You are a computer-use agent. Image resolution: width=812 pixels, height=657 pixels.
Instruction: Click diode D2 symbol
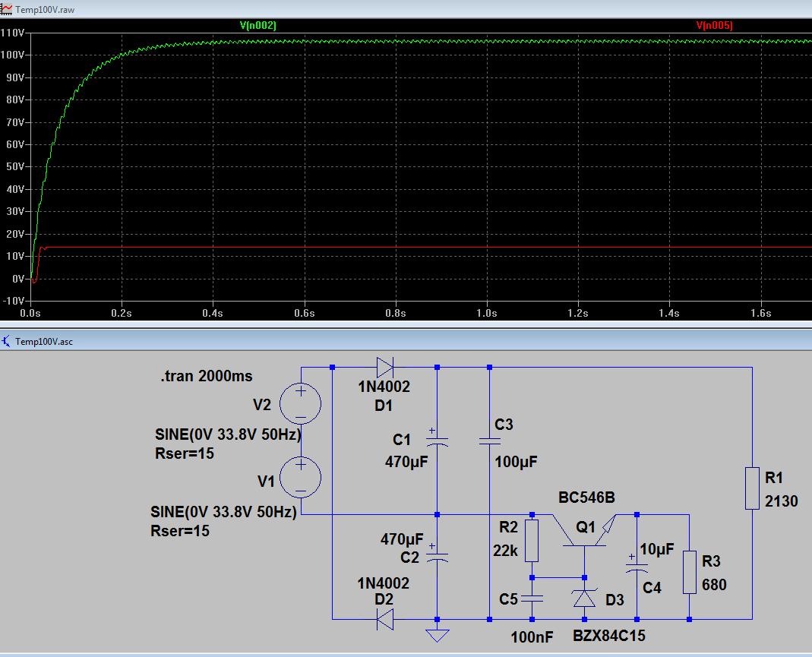(x=385, y=619)
